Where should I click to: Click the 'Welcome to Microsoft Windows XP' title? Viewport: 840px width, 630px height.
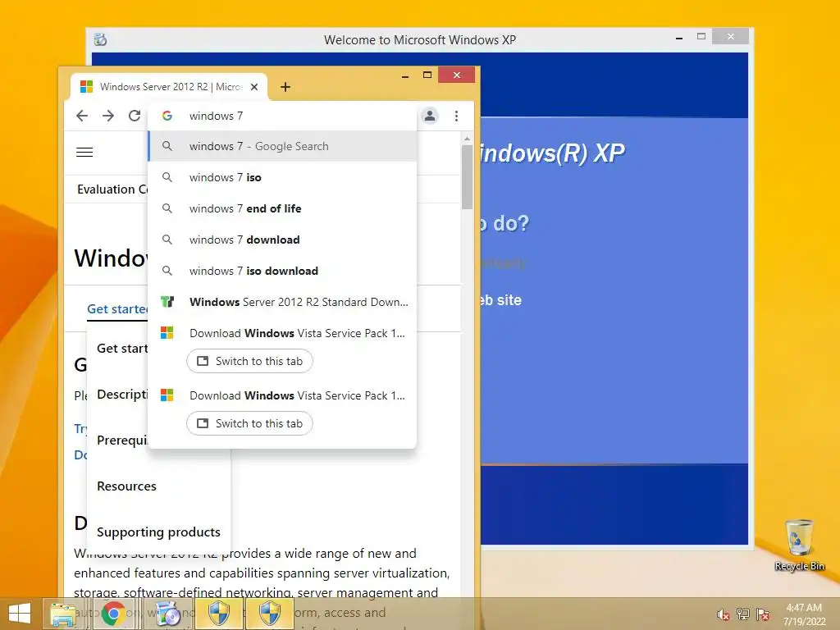pyautogui.click(x=420, y=40)
